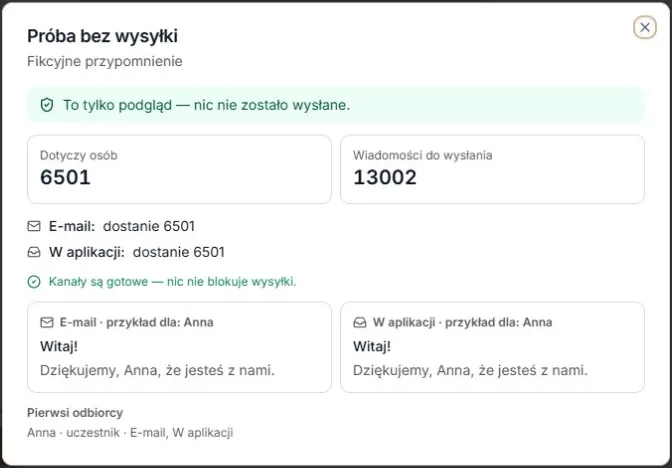This screenshot has height=468, width=672.
Task: Click the Dotyczy osób label
Action: point(78,155)
